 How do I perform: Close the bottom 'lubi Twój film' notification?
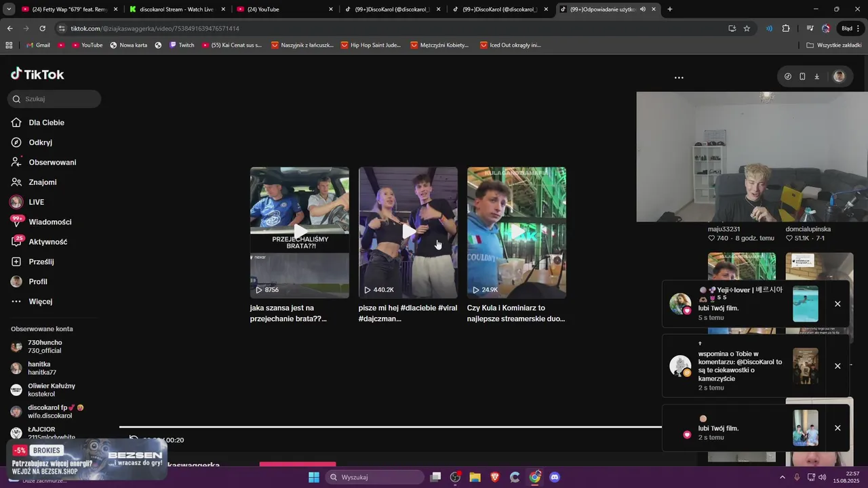837,428
